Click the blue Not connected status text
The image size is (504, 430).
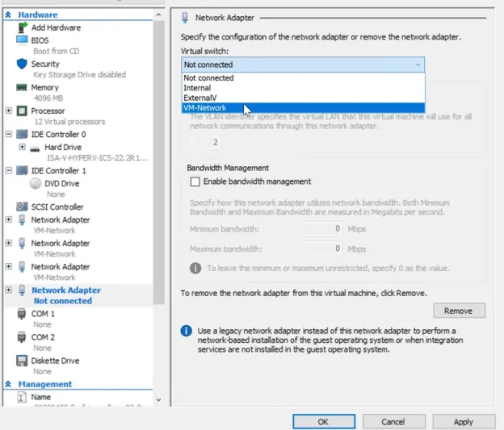pos(63,301)
